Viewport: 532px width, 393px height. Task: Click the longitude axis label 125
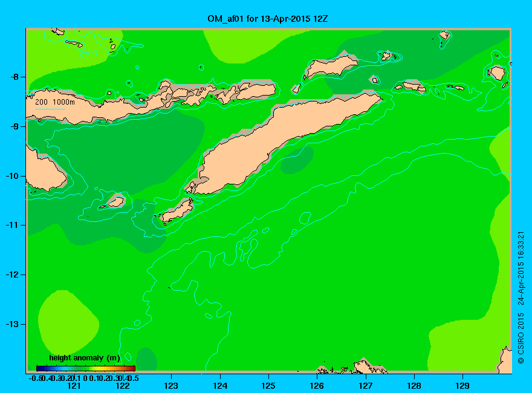(268, 386)
